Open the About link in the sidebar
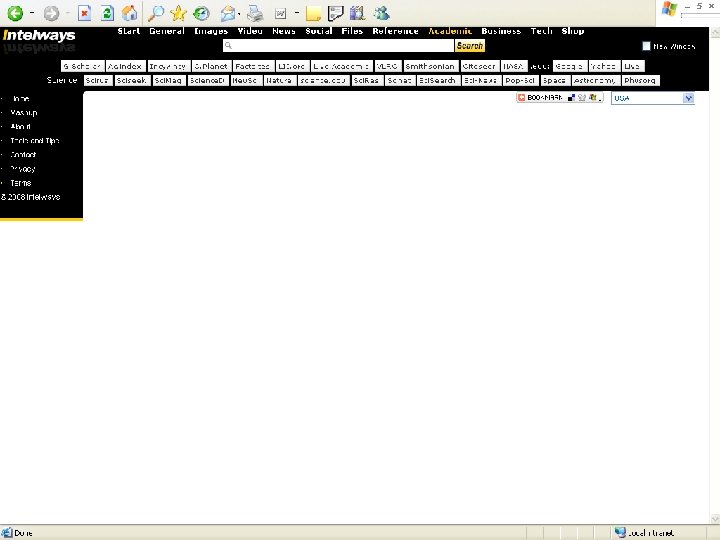The image size is (720, 540). pos(20,126)
